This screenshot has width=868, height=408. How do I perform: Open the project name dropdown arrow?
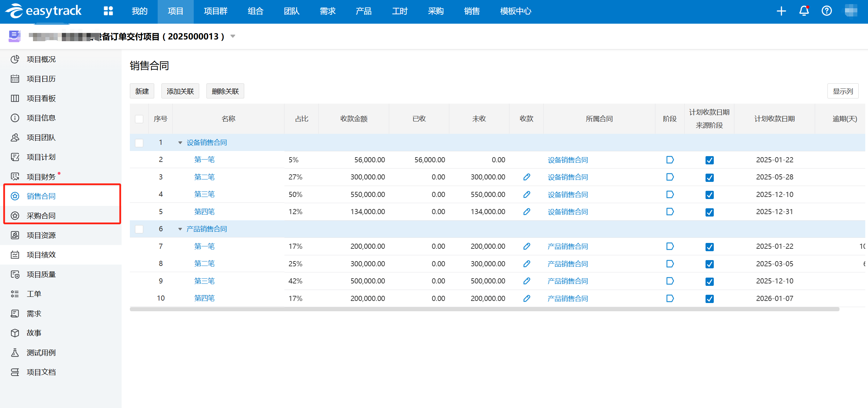[233, 36]
